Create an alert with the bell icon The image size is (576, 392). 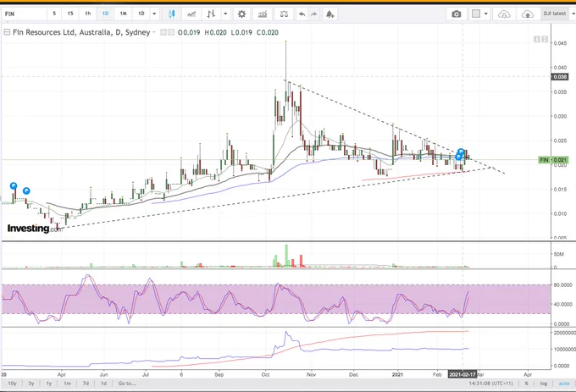(x=330, y=14)
